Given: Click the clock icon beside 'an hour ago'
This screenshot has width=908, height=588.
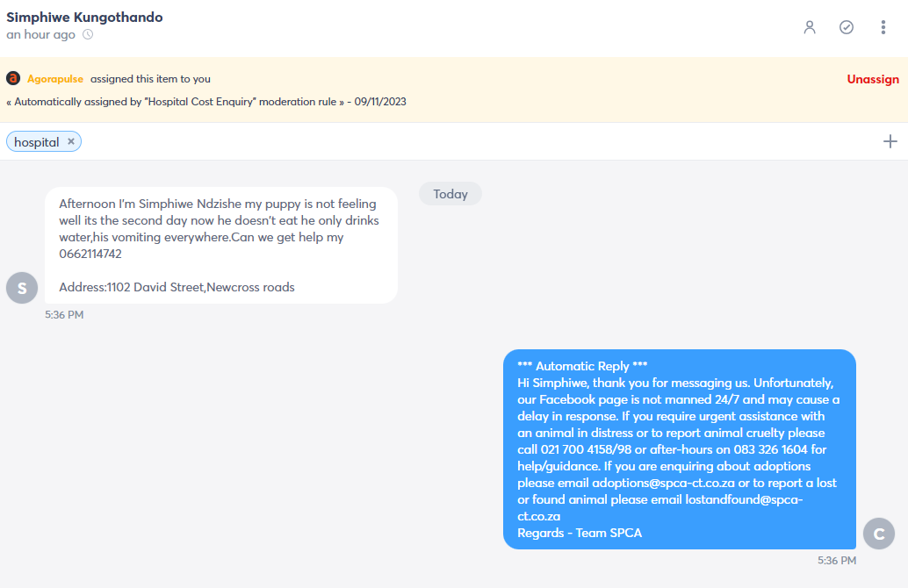Looking at the screenshot, I should click(x=88, y=34).
